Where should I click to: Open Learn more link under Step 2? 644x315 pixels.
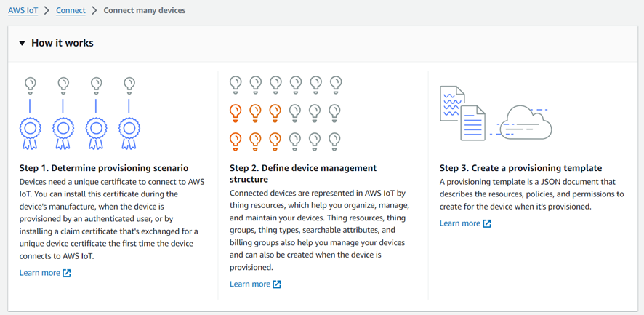(250, 284)
